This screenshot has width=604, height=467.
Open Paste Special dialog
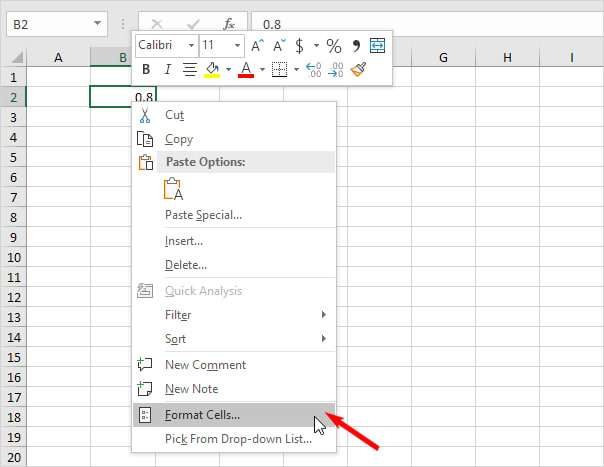coord(234,215)
